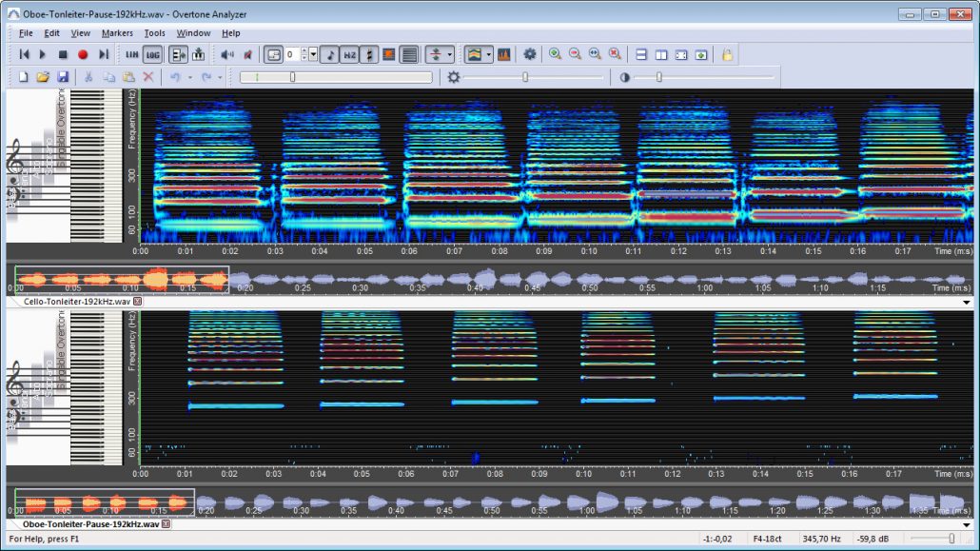Open the Edit menu

(x=52, y=33)
